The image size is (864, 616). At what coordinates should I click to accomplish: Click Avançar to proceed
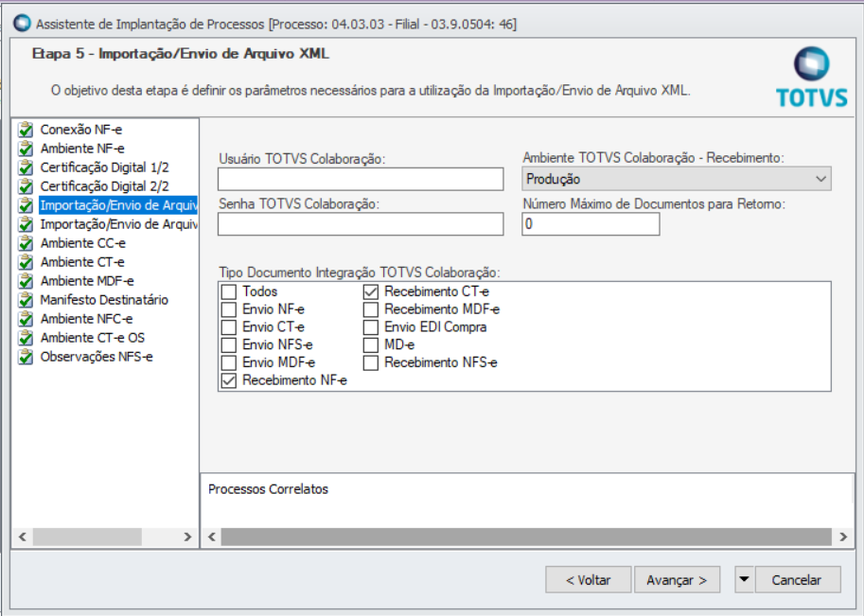tap(678, 580)
